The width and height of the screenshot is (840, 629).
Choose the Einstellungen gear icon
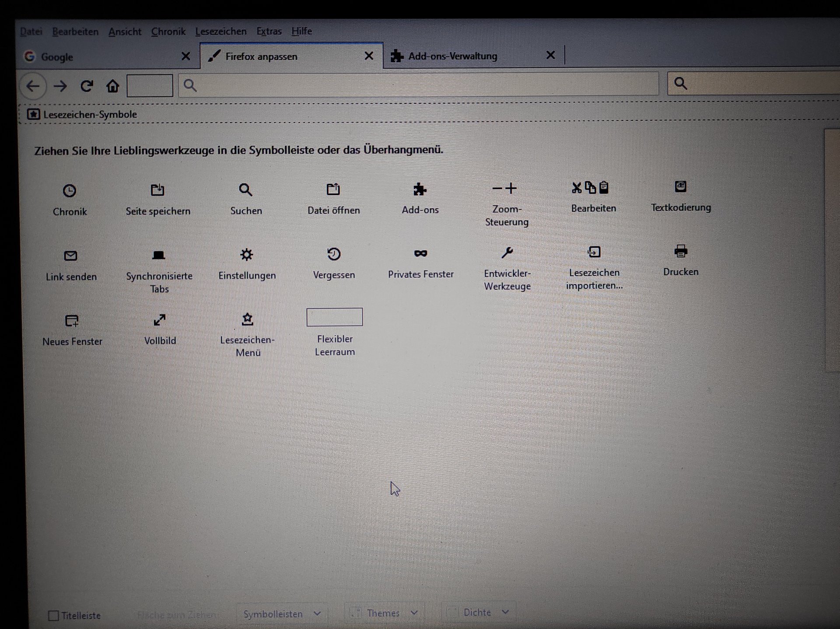247,254
